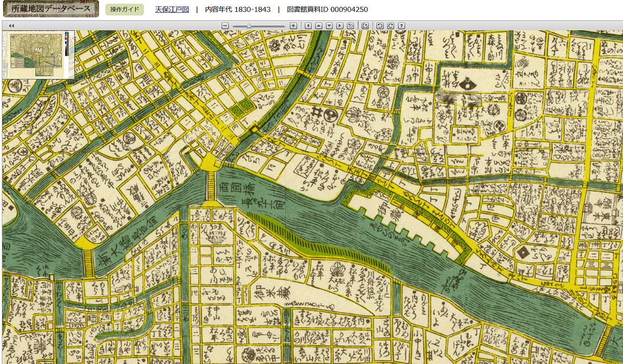Click the zoom out minus button
623x364 pixels.
(225, 25)
